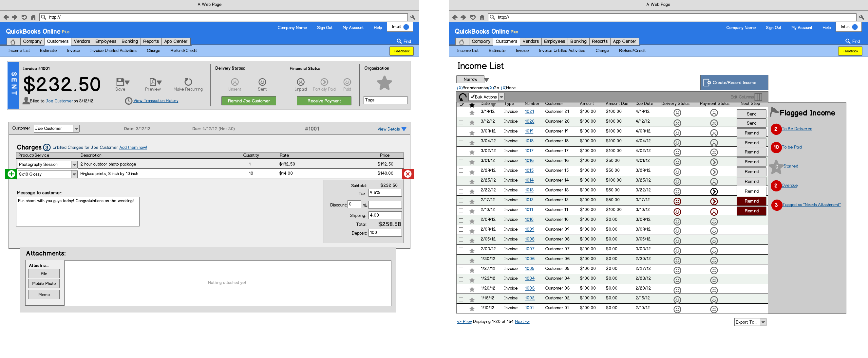
Task: Select the Sent delivery status smiley
Action: 262,82
